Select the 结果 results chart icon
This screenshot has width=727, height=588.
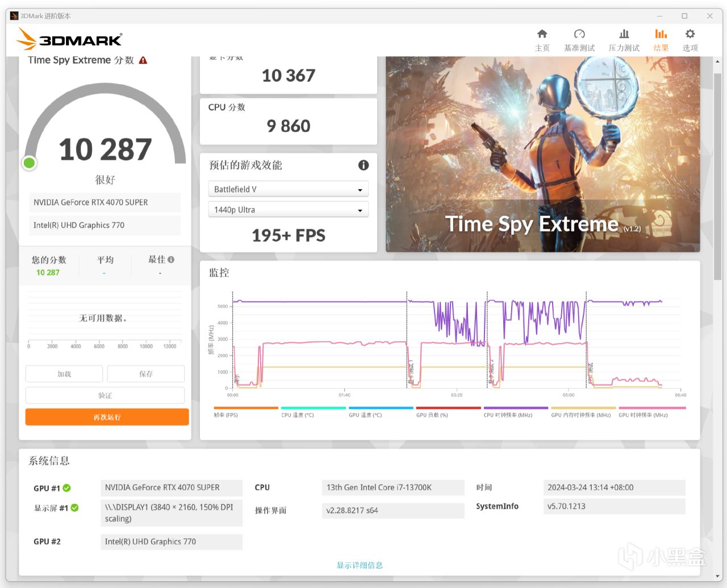661,34
